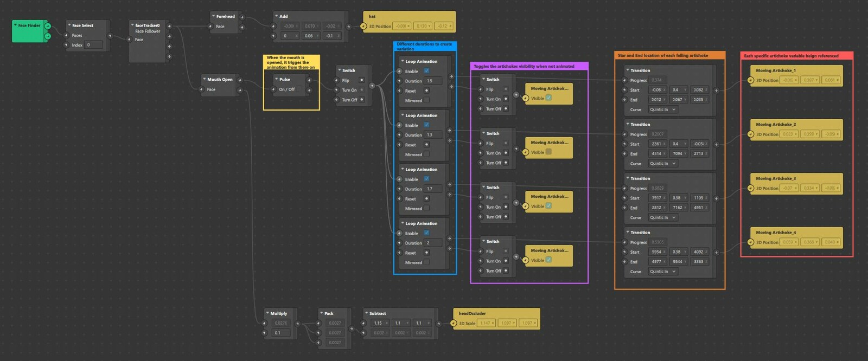Collapse the Mouth Open node
The image size is (868, 361).
point(205,79)
